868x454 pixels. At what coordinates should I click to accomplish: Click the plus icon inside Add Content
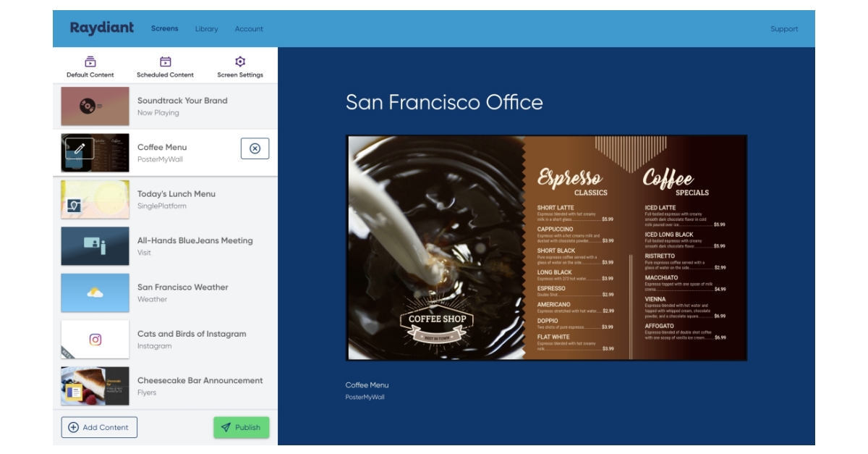(x=73, y=427)
